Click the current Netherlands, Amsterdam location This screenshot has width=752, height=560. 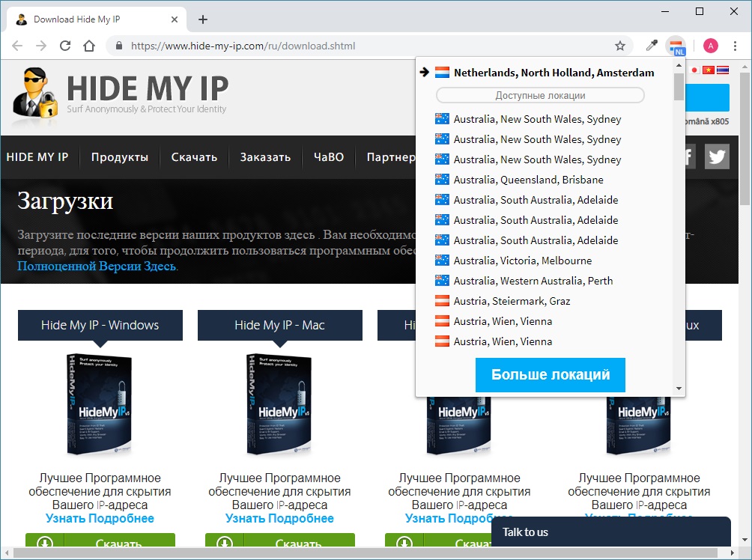tap(554, 73)
